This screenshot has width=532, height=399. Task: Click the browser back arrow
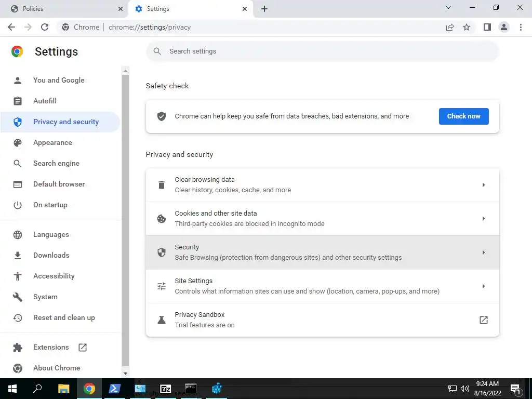click(x=11, y=27)
